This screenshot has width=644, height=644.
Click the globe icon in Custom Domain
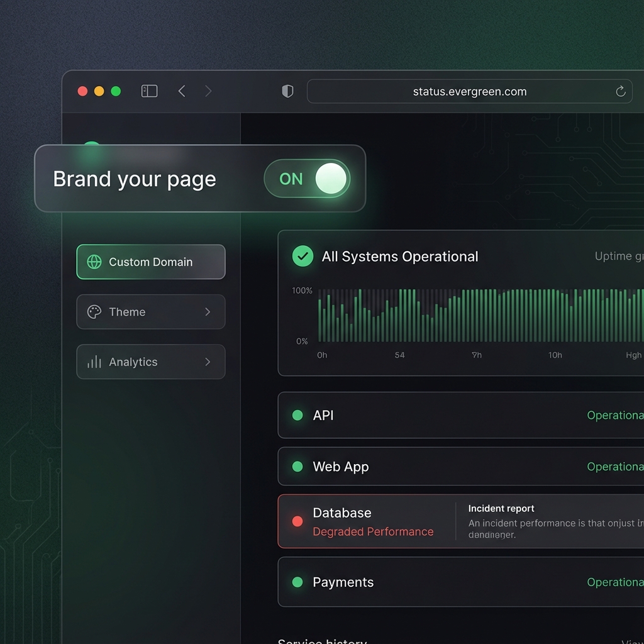pyautogui.click(x=94, y=262)
